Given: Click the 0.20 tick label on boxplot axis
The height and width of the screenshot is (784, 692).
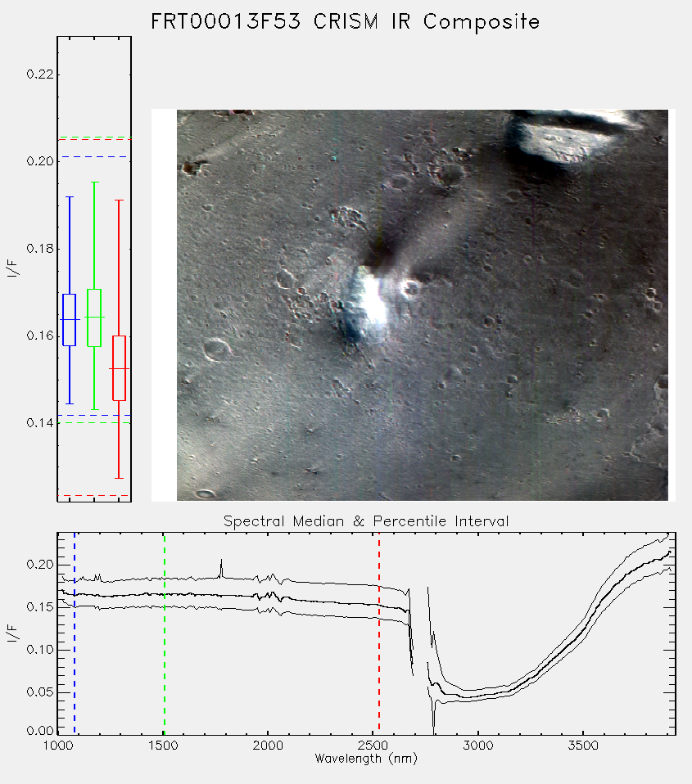Looking at the screenshot, I should click(x=40, y=161).
